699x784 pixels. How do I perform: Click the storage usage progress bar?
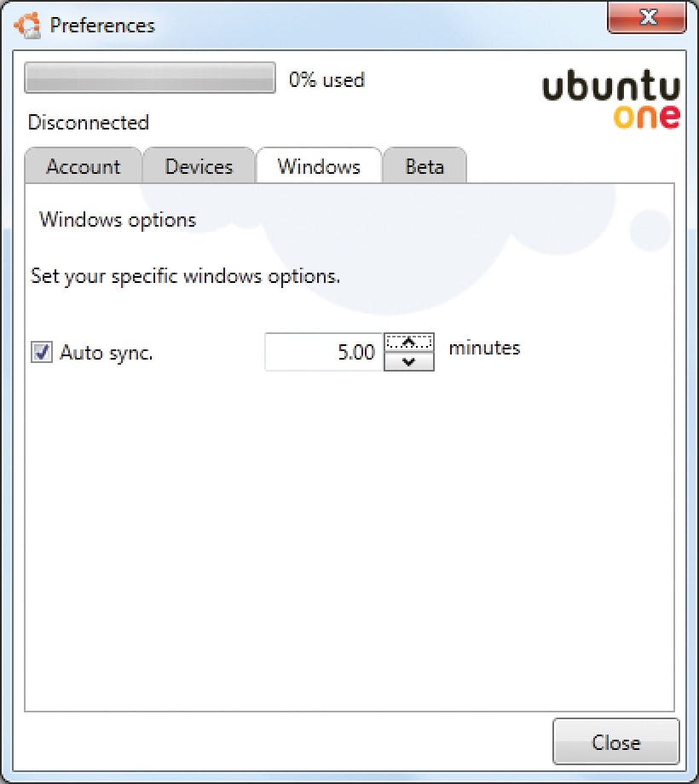coord(150,78)
